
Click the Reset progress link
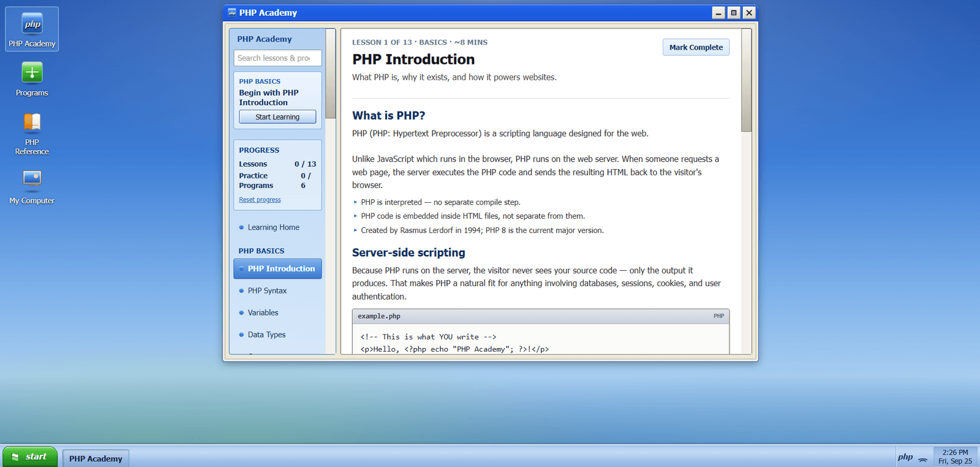tap(260, 200)
